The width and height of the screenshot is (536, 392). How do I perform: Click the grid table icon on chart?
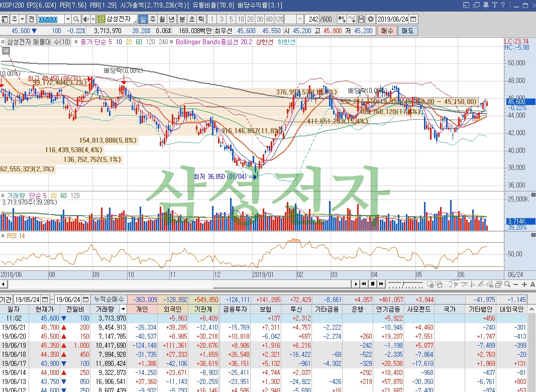[x=6, y=51]
